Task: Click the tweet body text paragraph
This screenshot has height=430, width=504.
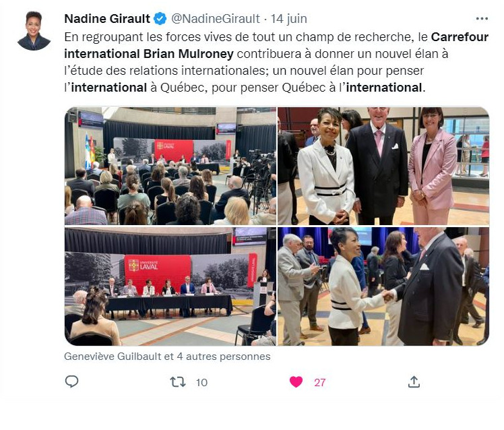Action: tap(276, 62)
